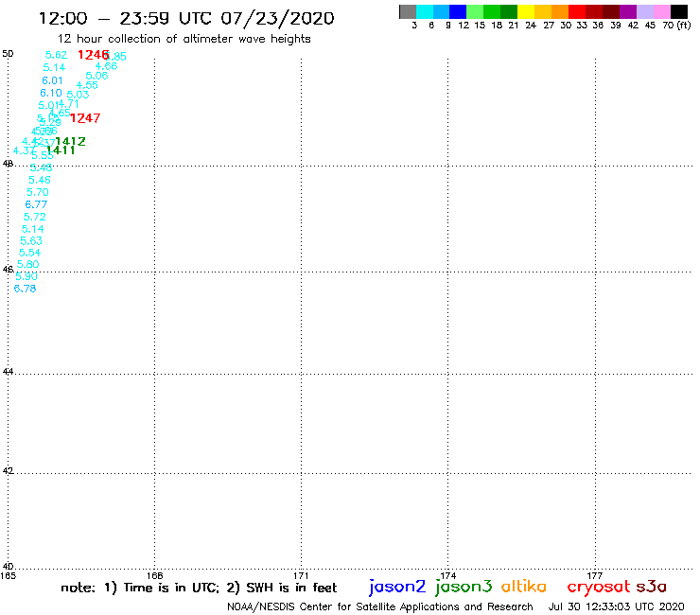Click the wave height value 5.46
Screen dimensions: 700x615
click(40, 180)
